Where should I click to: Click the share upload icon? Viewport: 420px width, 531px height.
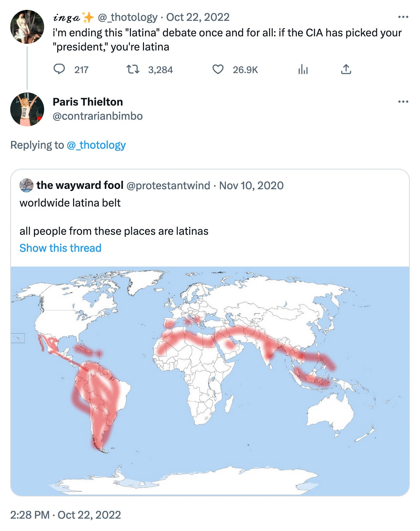[346, 69]
